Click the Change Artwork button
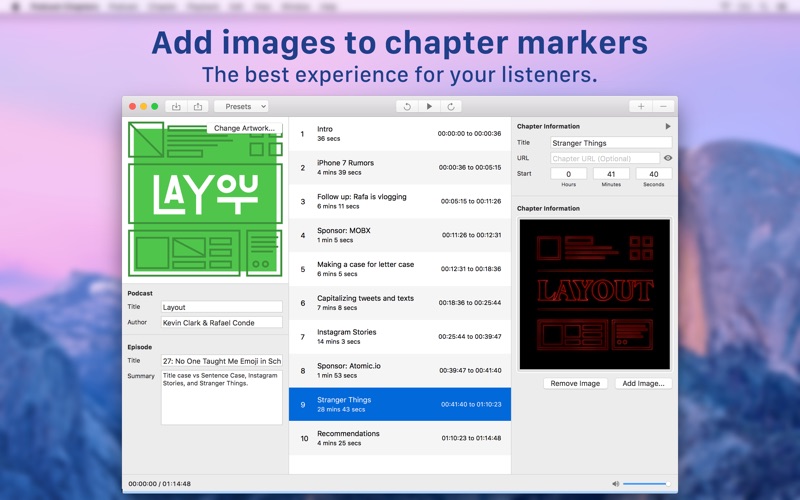 click(x=244, y=128)
